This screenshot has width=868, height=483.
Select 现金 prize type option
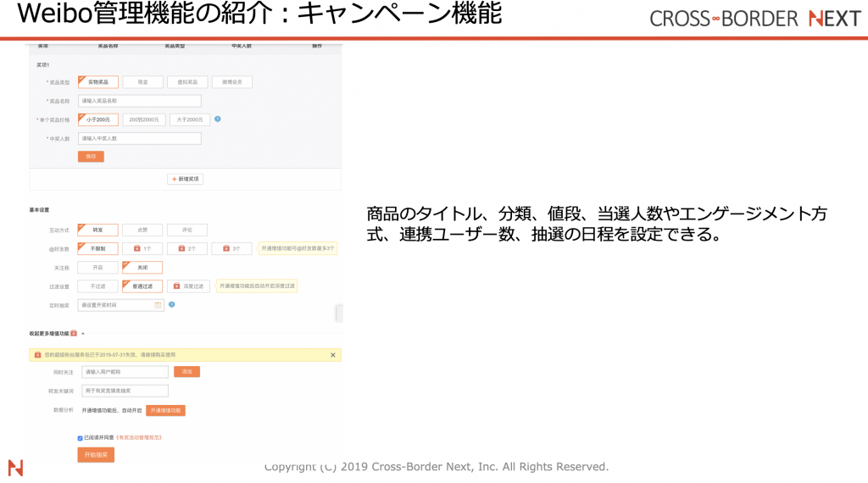click(142, 82)
